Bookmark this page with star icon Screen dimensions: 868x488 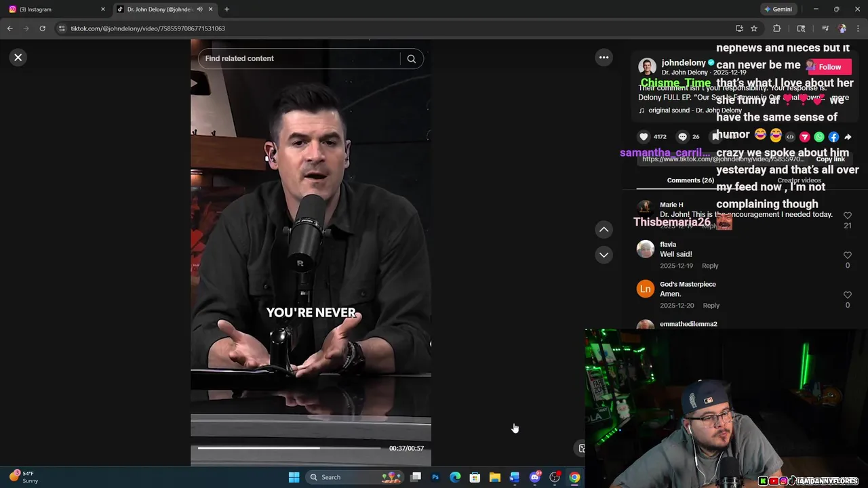(x=754, y=28)
